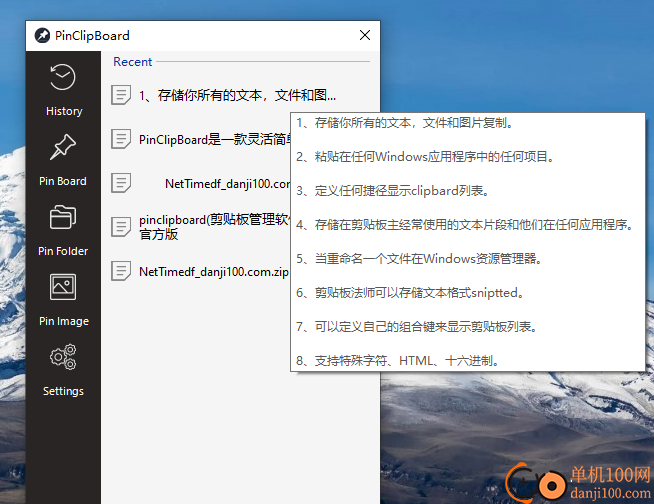654x504 pixels.
Task: Click preview line '4、存储在剪贴板主经常使用的文本片段'
Action: click(x=465, y=225)
